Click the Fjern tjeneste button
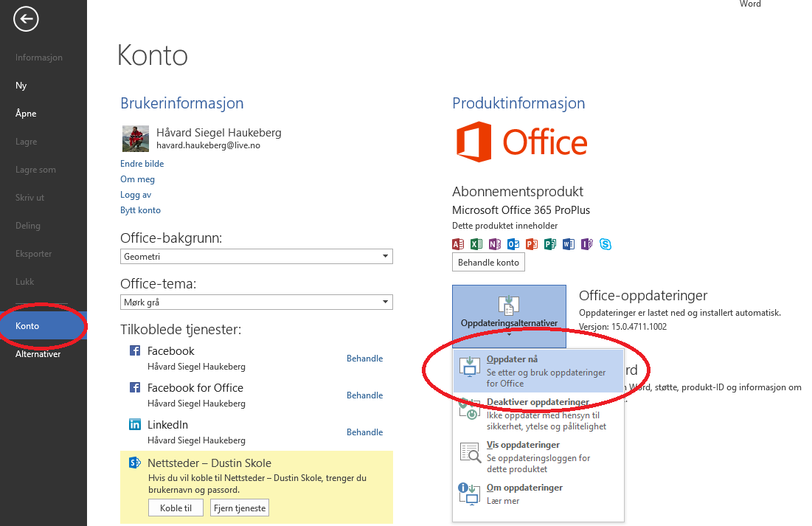Image resolution: width=812 pixels, height=526 pixels. (x=240, y=508)
